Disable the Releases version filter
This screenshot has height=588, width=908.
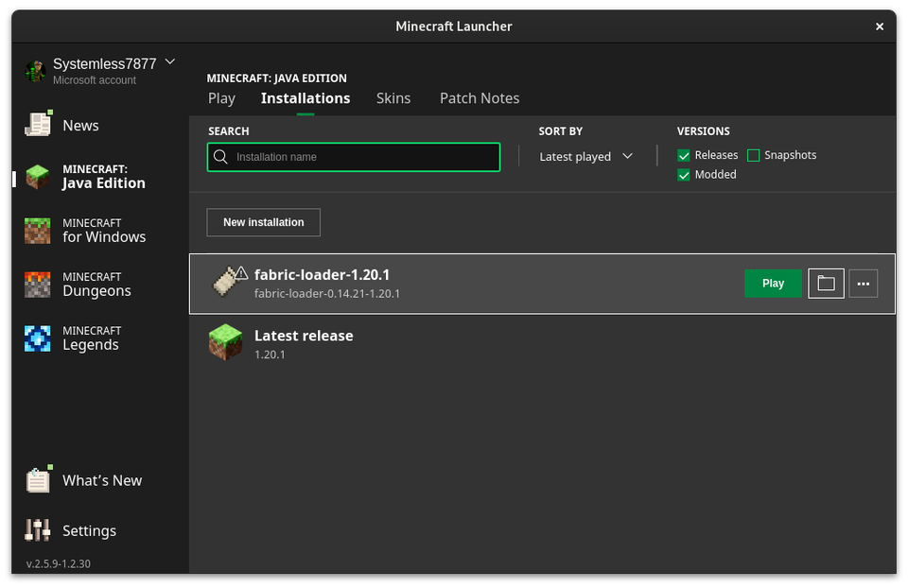coord(683,154)
